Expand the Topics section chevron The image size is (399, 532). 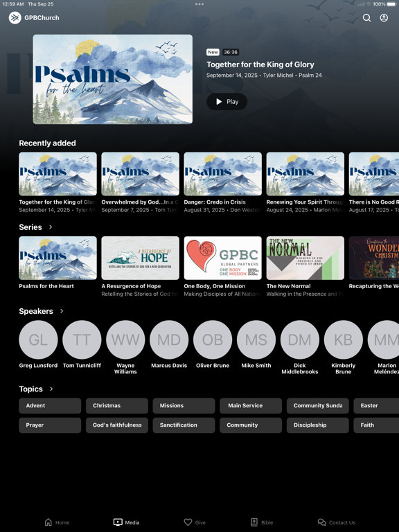pos(51,389)
